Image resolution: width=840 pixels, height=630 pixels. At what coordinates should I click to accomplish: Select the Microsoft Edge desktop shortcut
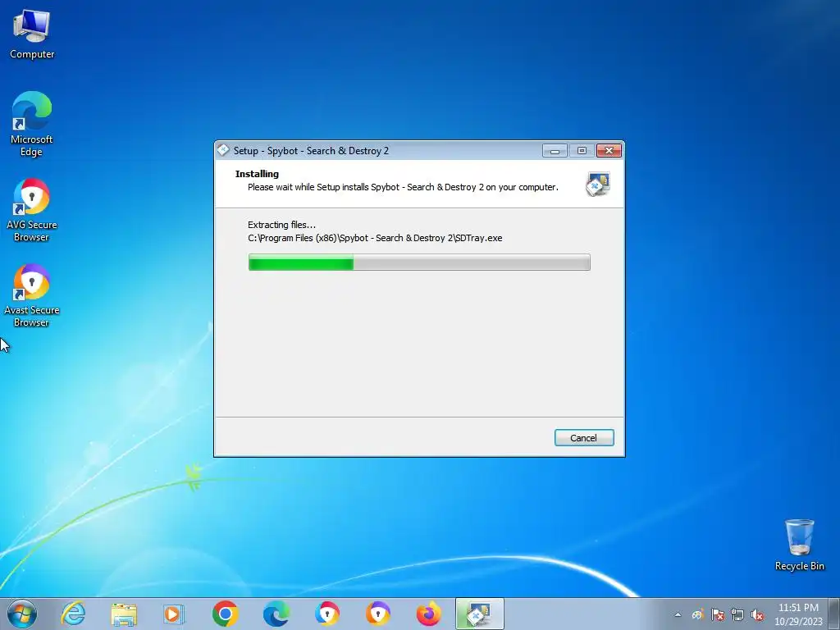(32, 124)
